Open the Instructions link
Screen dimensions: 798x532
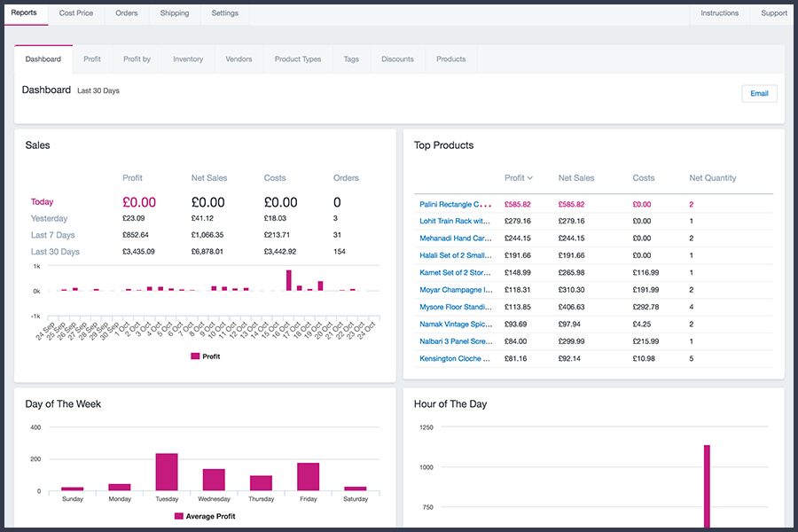pos(719,13)
